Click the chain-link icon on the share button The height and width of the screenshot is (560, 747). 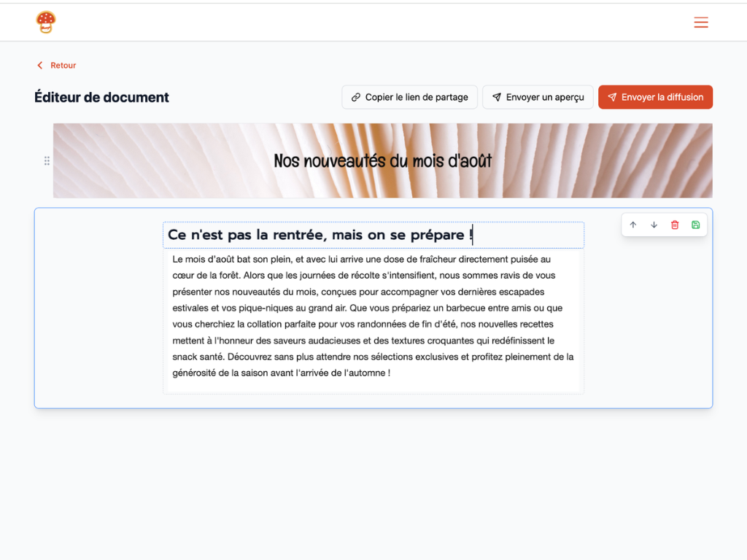[356, 96]
